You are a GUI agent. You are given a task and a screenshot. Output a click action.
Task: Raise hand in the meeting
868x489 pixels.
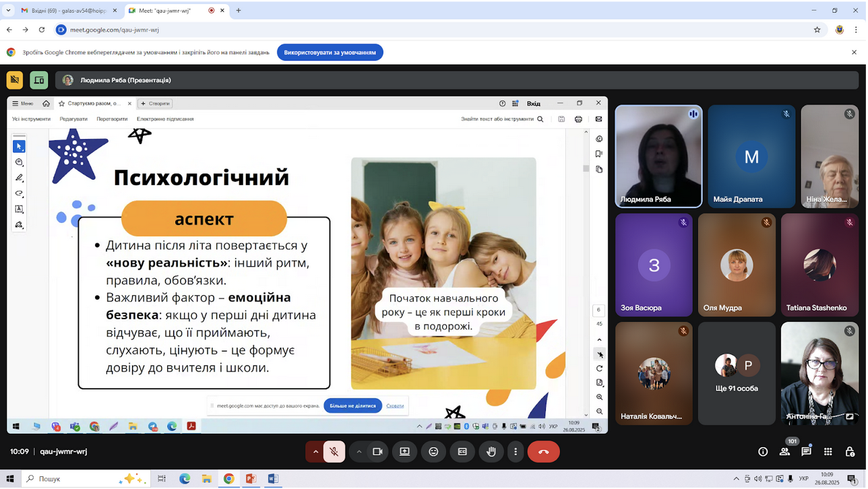[x=492, y=453]
